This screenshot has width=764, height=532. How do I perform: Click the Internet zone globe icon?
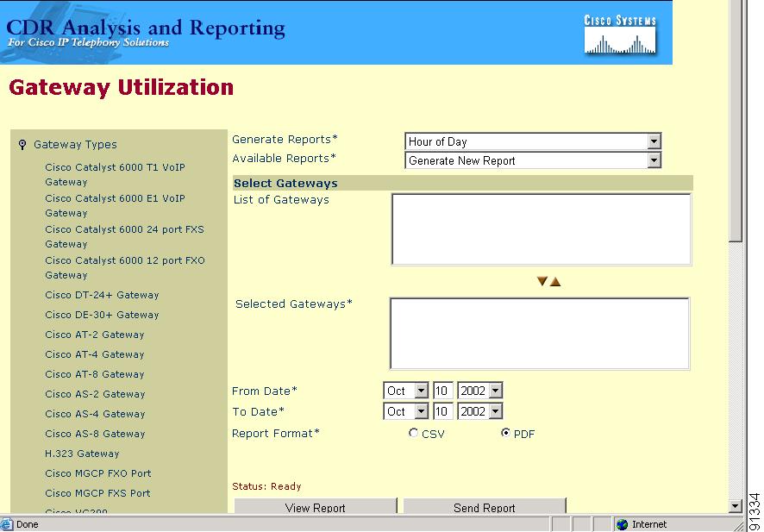(623, 524)
